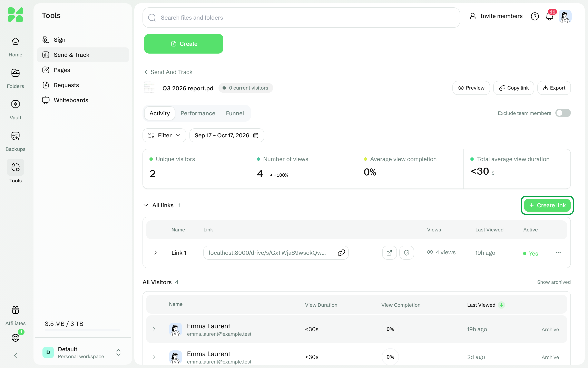
Task: Sort by Last Viewed column arrow
Action: coord(501,305)
